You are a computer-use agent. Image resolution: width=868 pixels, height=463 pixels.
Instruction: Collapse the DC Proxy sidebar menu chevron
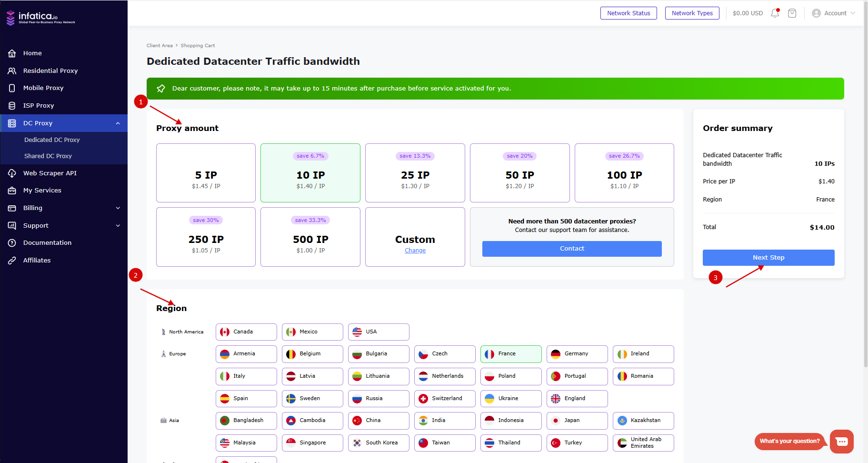point(118,123)
